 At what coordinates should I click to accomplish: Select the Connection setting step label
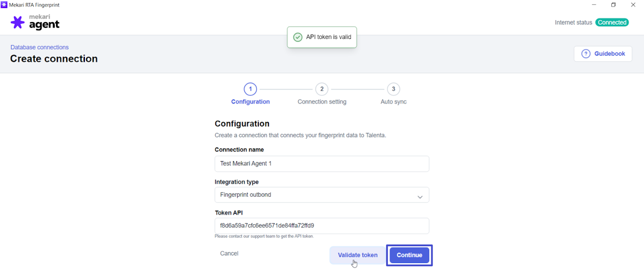click(x=322, y=102)
